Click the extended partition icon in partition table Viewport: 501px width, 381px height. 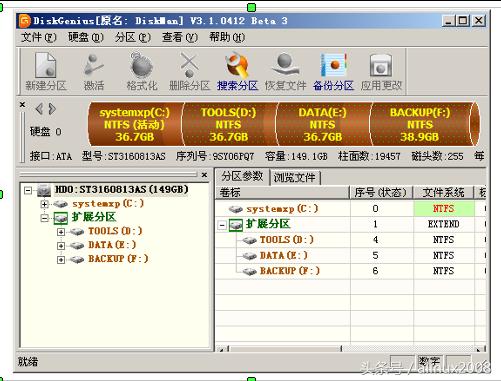[236, 225]
